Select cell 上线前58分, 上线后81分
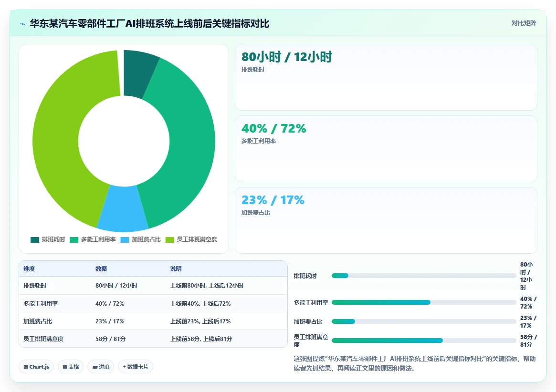The height and width of the screenshot is (392, 556). coord(201,339)
